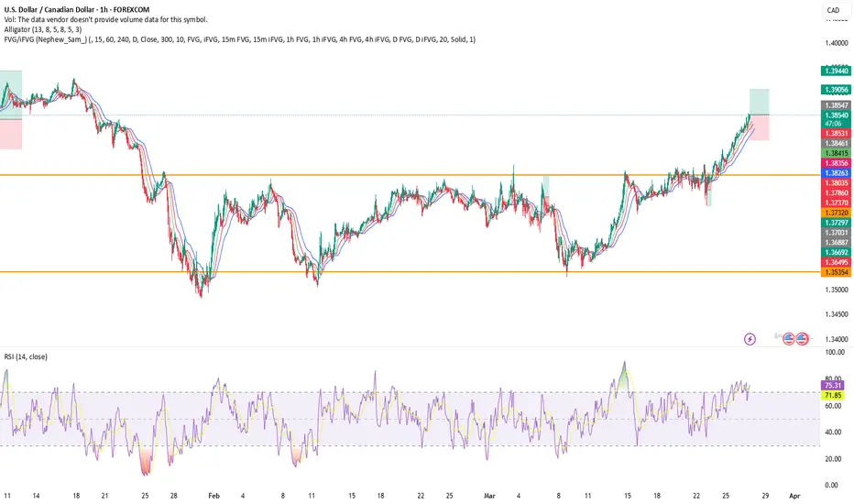Click the 1.37297 price label
854x504 pixels.
click(836, 223)
